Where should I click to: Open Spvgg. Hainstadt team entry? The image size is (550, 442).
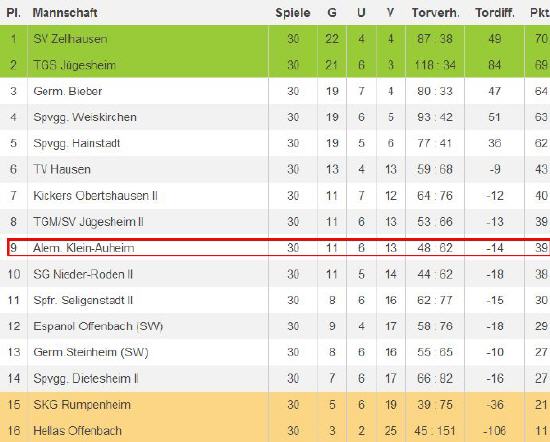77,143
